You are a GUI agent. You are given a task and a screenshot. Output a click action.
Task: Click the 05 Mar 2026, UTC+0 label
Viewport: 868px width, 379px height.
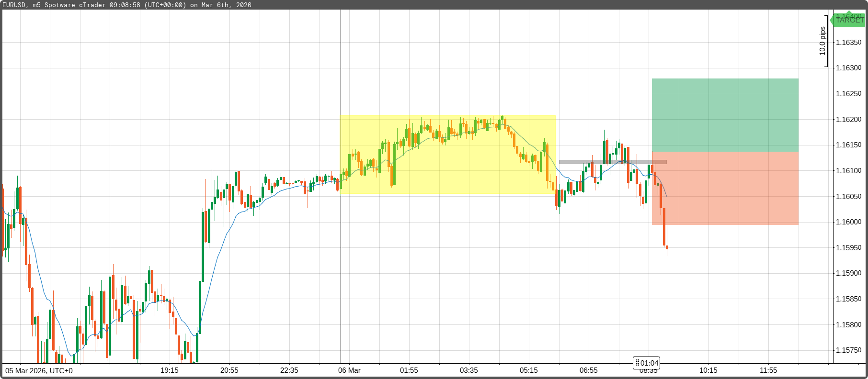(39, 370)
